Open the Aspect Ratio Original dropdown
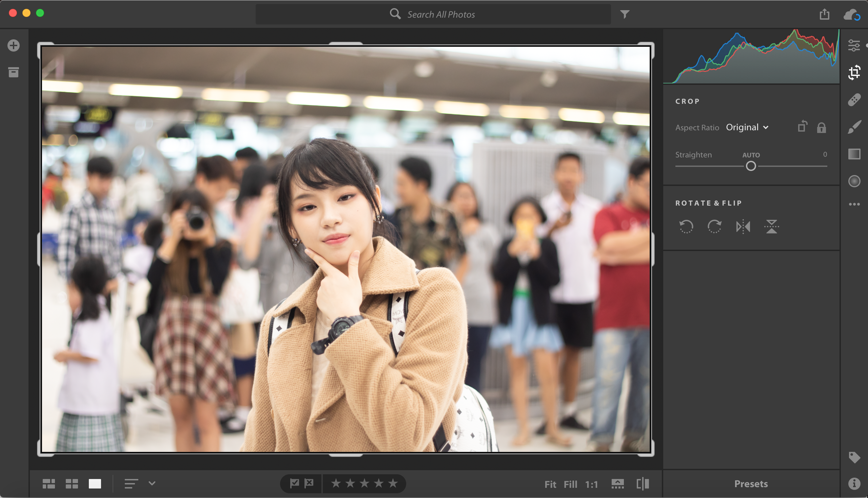 coord(747,127)
